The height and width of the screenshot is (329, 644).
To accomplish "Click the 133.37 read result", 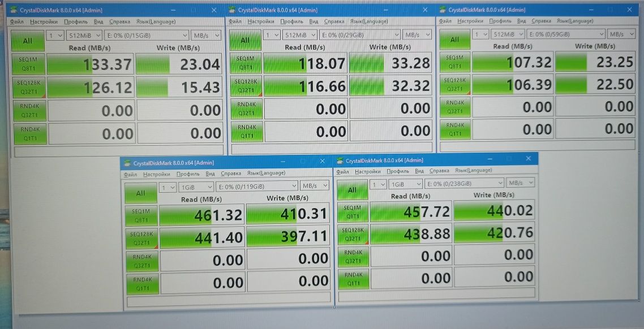I will coord(91,64).
